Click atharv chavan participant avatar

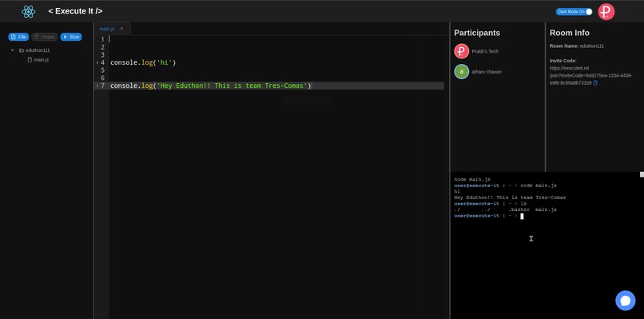[462, 71]
